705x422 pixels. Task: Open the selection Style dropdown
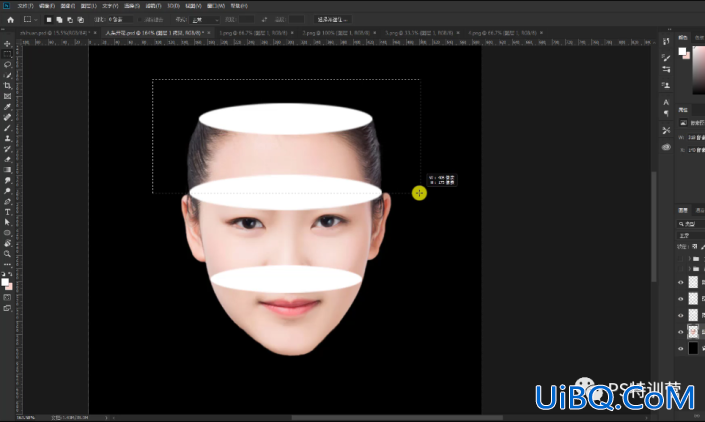[205, 20]
